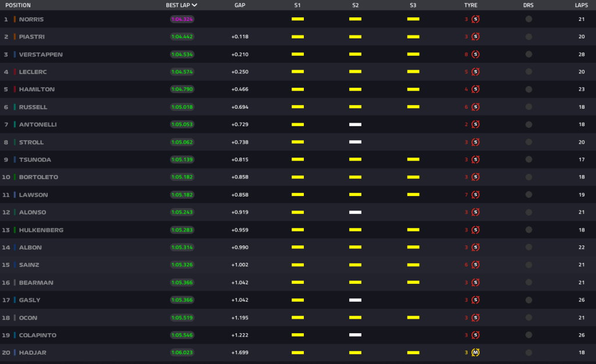The height and width of the screenshot is (364, 596).
Task: Click Lawson's tyre age number 7
Action: [x=466, y=195]
